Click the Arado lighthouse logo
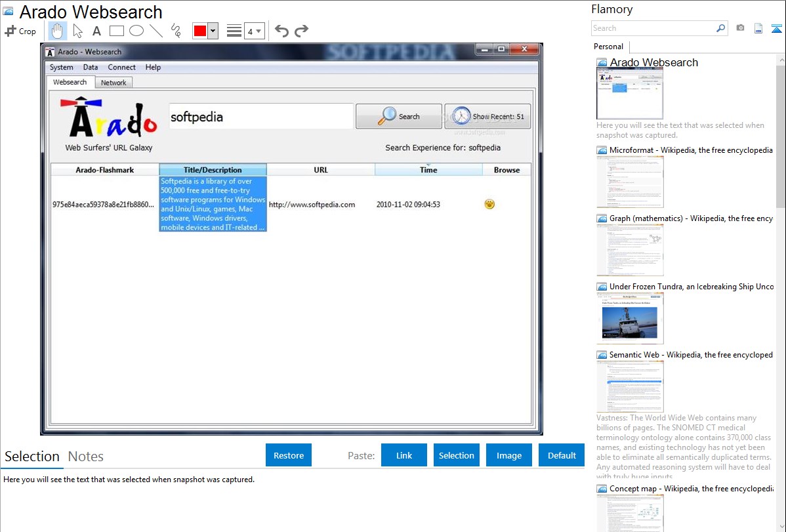The image size is (786, 532). 108,117
